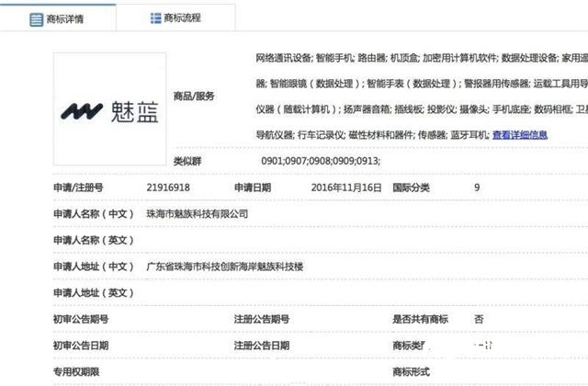Click the 初审公告期号 label
Screen dimensions: 588x386
click(x=81, y=319)
